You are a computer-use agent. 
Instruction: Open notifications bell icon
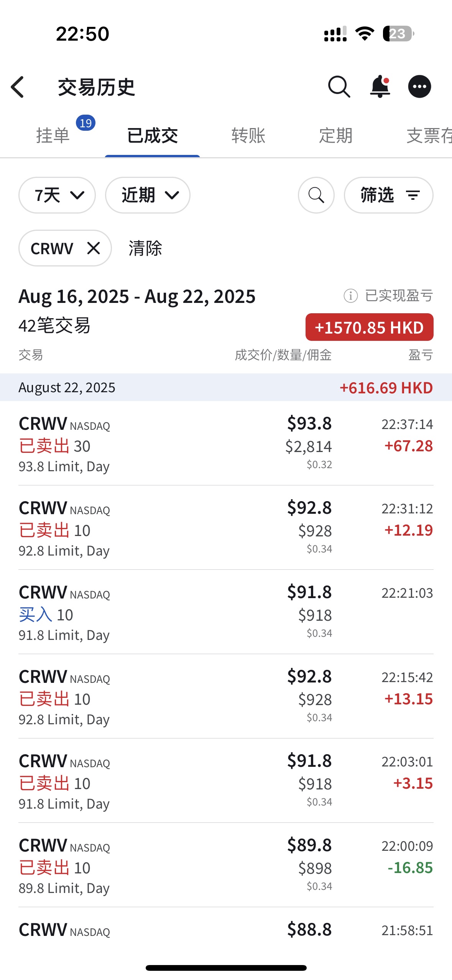tap(380, 87)
